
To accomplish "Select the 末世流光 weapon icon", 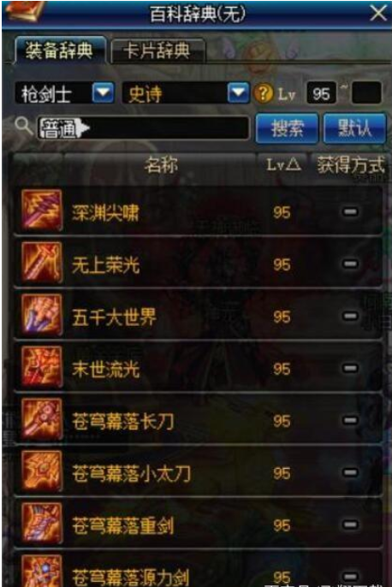I will pyautogui.click(x=41, y=366).
